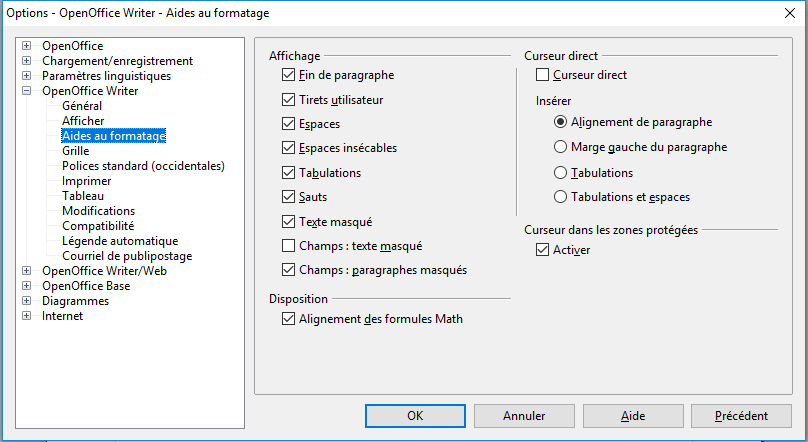The image size is (808, 442).
Task: Choose Tabulations et espaces radio button
Action: pos(560,197)
